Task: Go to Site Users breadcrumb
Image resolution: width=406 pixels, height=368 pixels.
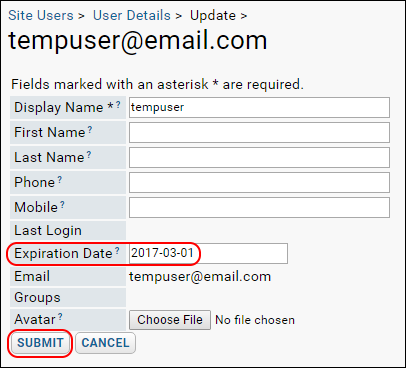Action: pyautogui.click(x=41, y=16)
